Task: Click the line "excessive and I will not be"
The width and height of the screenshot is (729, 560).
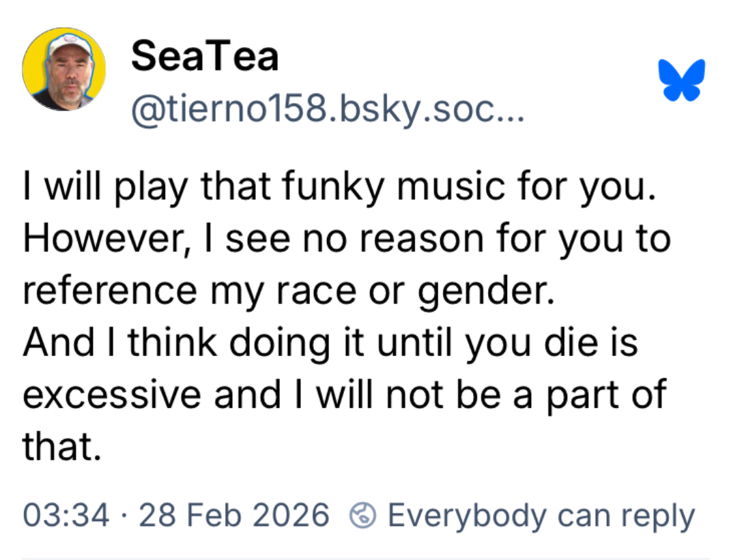Action: (344, 395)
